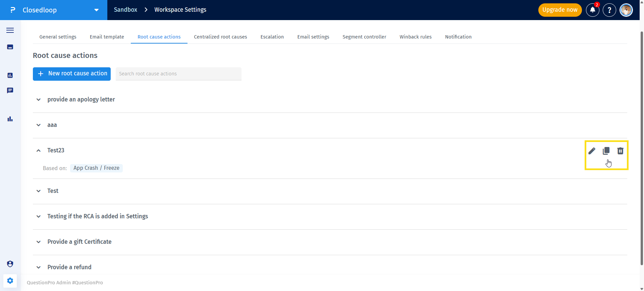The image size is (644, 291).
Task: Click New root cause action button
Action: [72, 74]
